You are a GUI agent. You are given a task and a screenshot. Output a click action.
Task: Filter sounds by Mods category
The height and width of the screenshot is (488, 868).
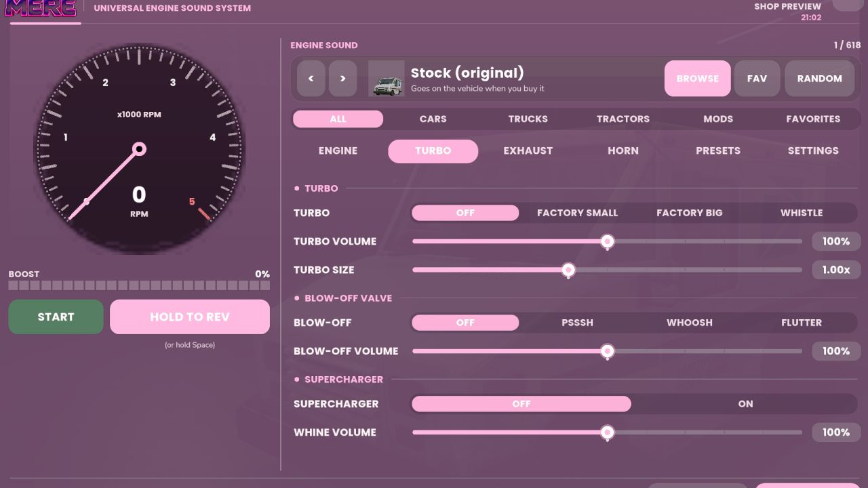point(718,119)
